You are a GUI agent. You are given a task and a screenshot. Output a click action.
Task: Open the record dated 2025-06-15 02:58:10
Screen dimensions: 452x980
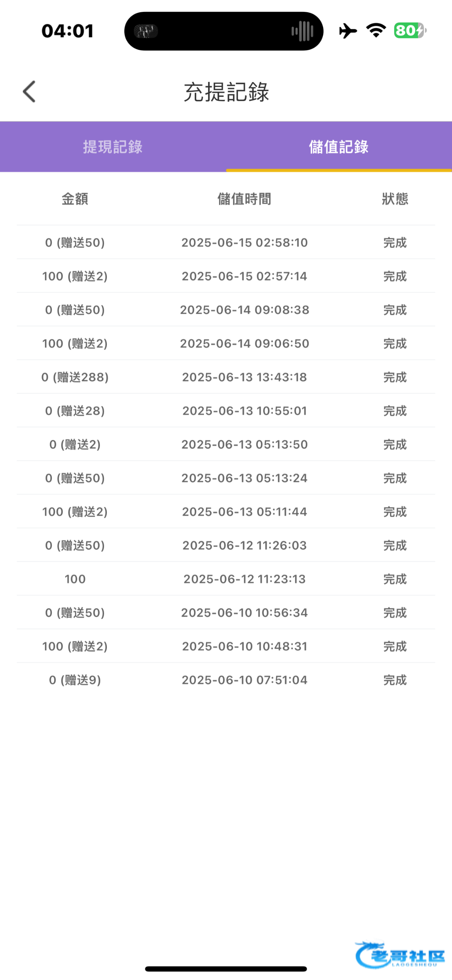pyautogui.click(x=244, y=243)
